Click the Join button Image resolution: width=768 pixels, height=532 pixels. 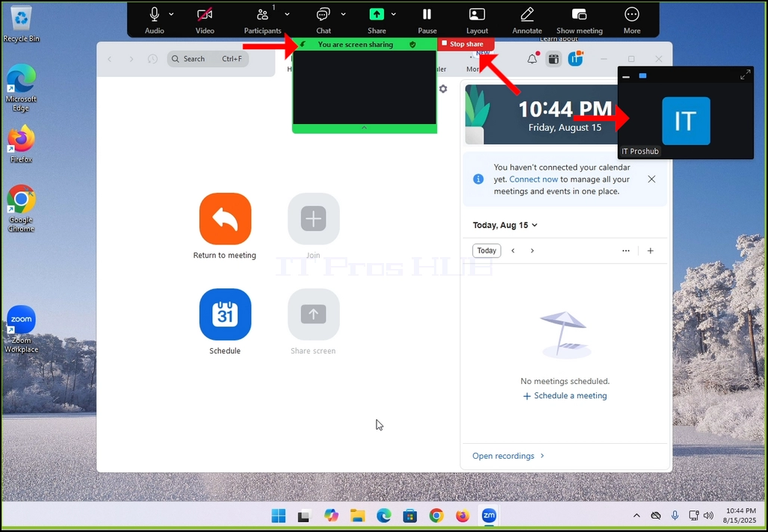[314, 218]
